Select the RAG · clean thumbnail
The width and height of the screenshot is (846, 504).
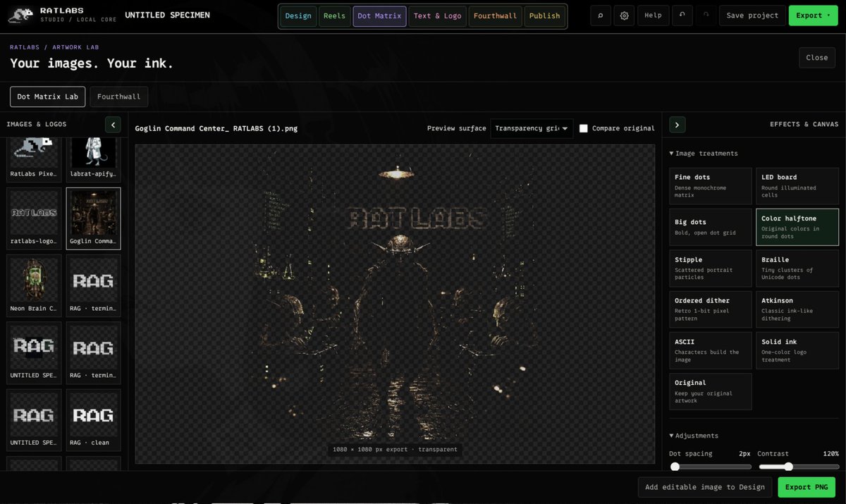point(93,420)
